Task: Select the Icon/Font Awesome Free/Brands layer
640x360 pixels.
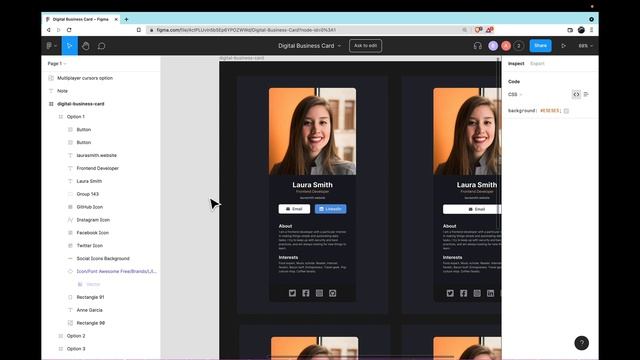Action: pyautogui.click(x=116, y=271)
